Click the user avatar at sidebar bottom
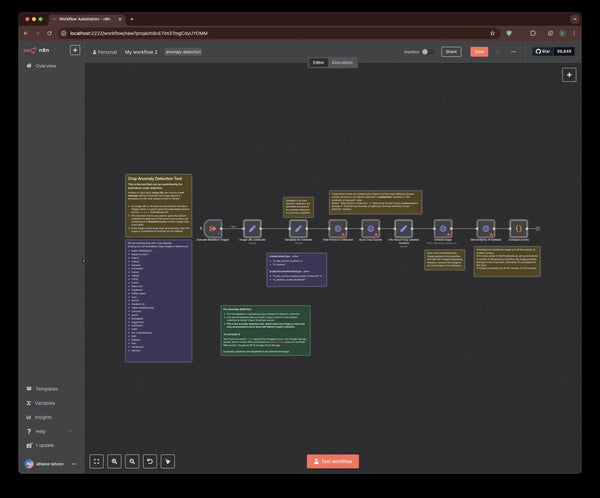The width and height of the screenshot is (600, 498). coord(29,464)
